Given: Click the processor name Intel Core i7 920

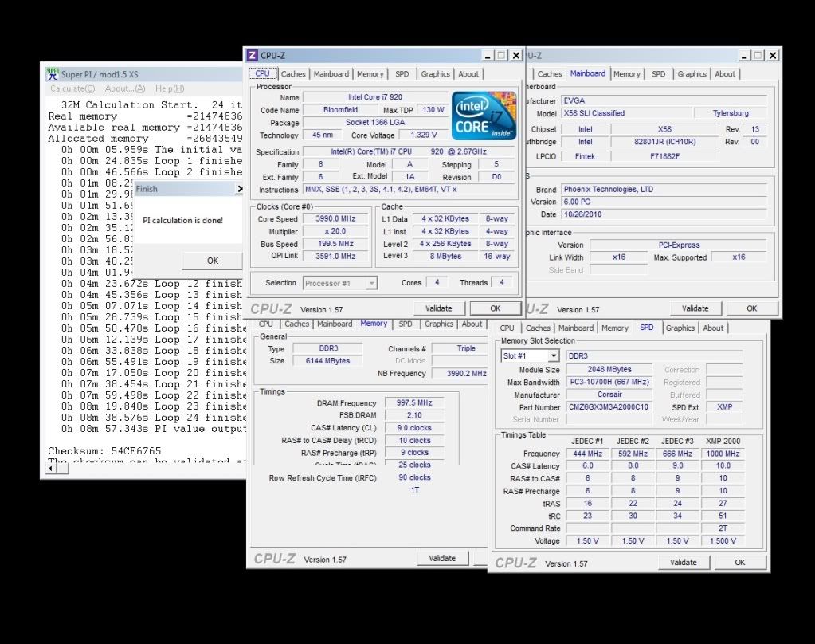Looking at the screenshot, I should click(375, 96).
